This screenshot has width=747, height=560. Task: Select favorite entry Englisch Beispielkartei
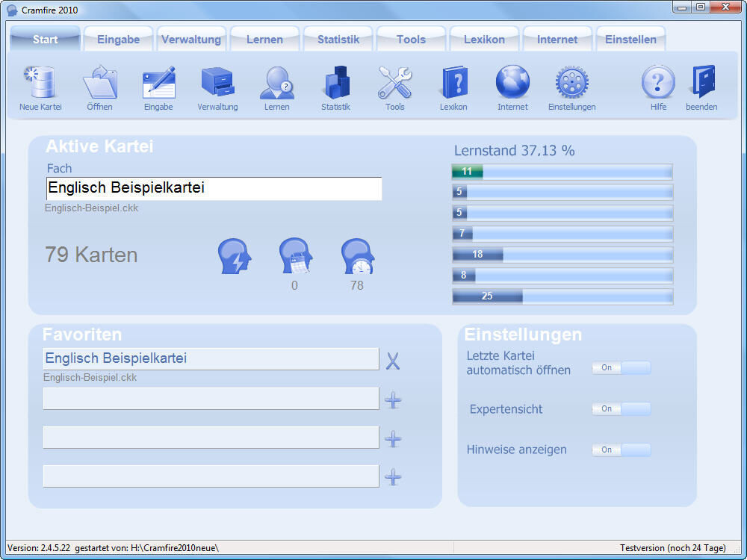211,358
